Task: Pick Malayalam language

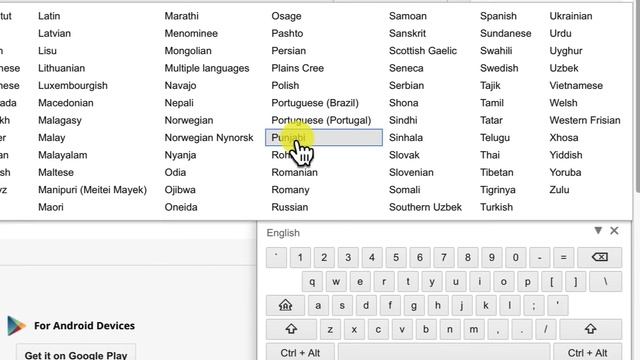Action: coord(62,155)
